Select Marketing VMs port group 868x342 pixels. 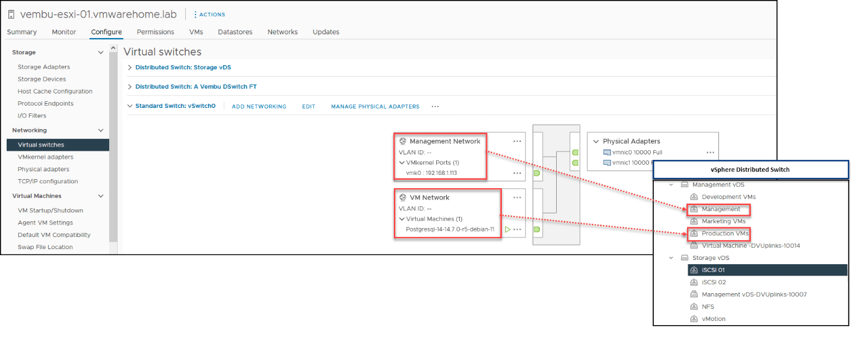(x=724, y=221)
